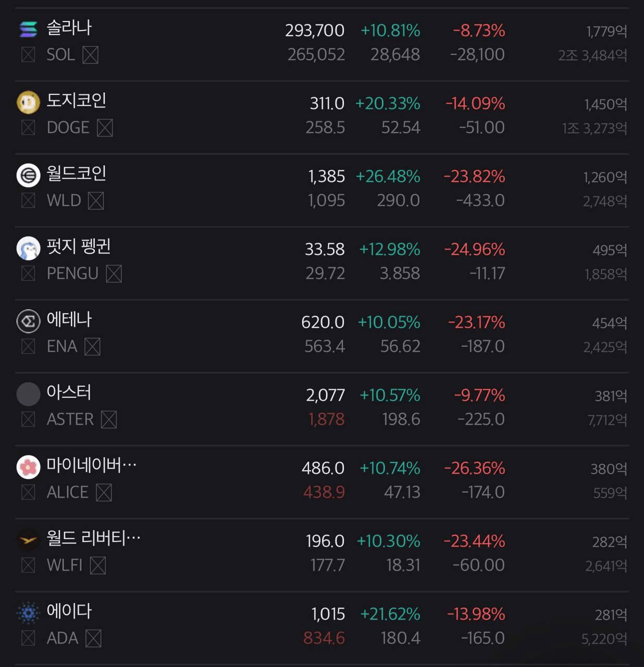Click the Ethena coin logo
Image resolution: width=644 pixels, height=667 pixels.
pos(28,321)
